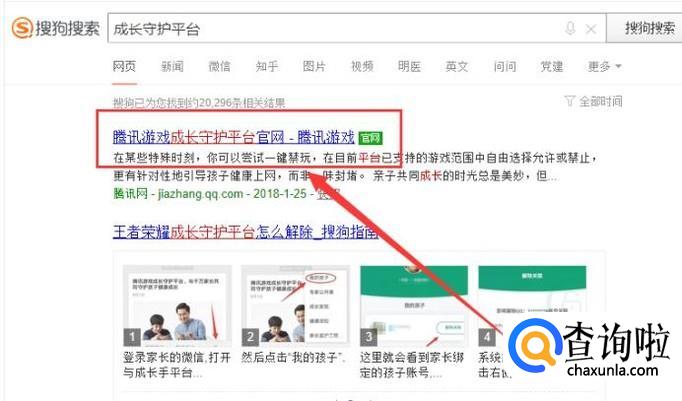The image size is (682, 401).
Task: Select the 网页 tab
Action: (124, 66)
